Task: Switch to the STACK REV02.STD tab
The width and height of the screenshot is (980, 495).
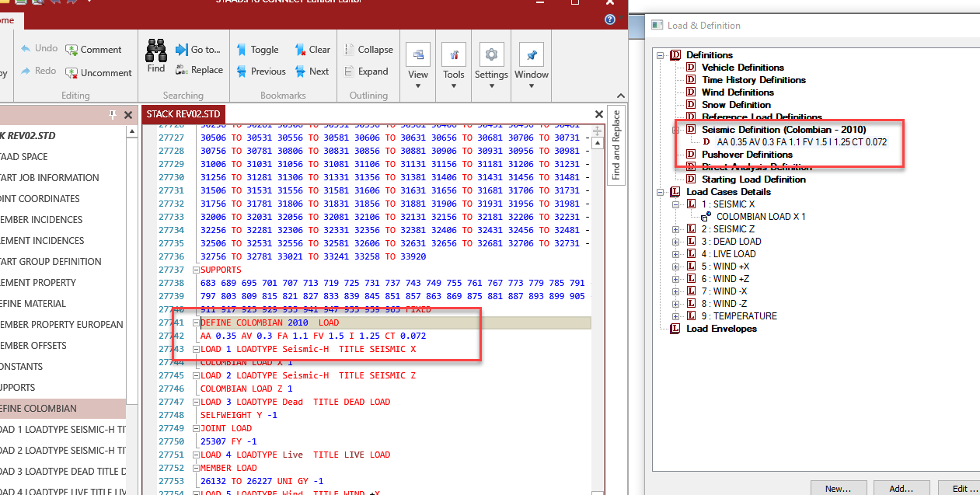Action: pos(183,114)
